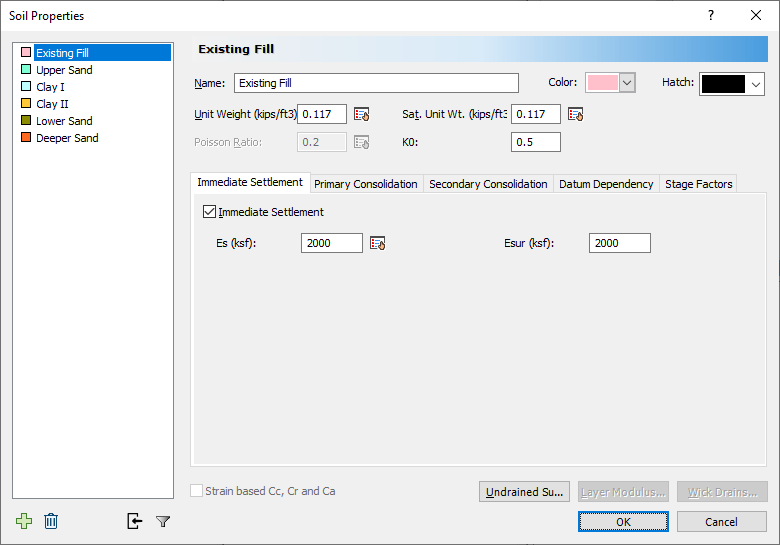
Task: Select Clay II in the soil list
Action: click(52, 104)
